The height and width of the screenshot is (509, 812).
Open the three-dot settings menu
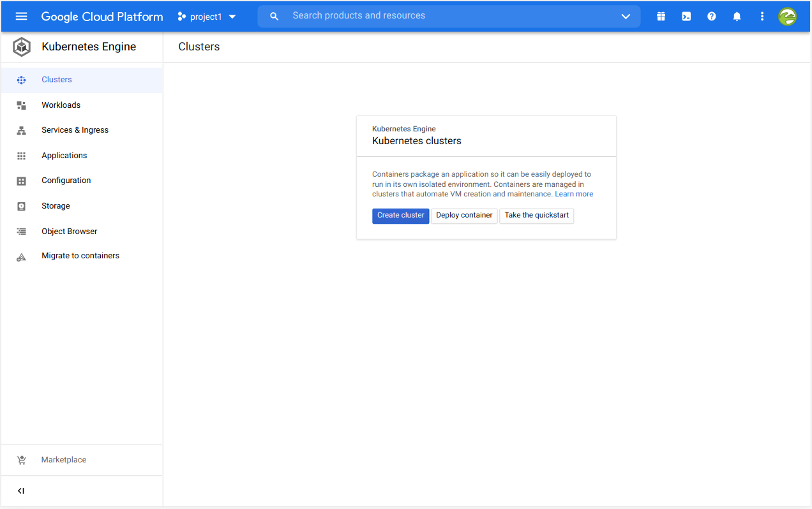pyautogui.click(x=762, y=17)
